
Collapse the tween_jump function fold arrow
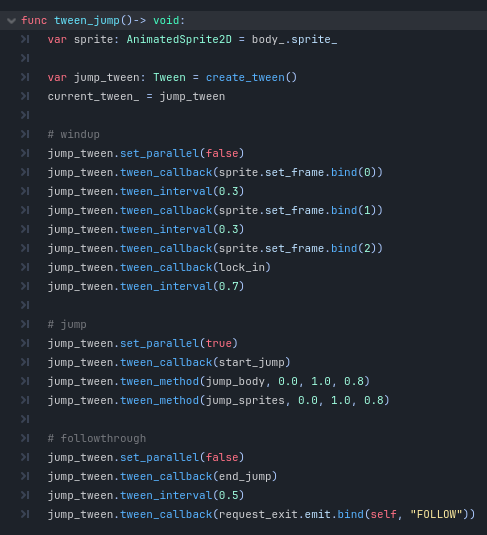click(x=11, y=21)
